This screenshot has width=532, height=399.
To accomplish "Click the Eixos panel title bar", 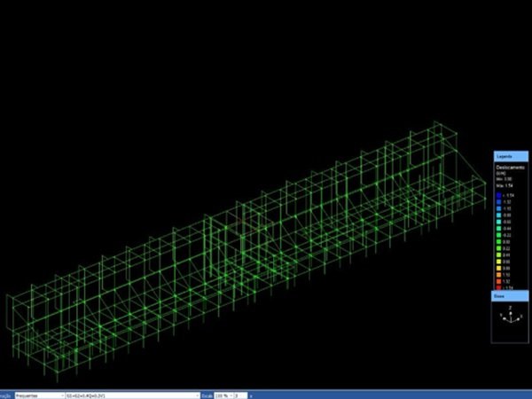I will point(511,296).
